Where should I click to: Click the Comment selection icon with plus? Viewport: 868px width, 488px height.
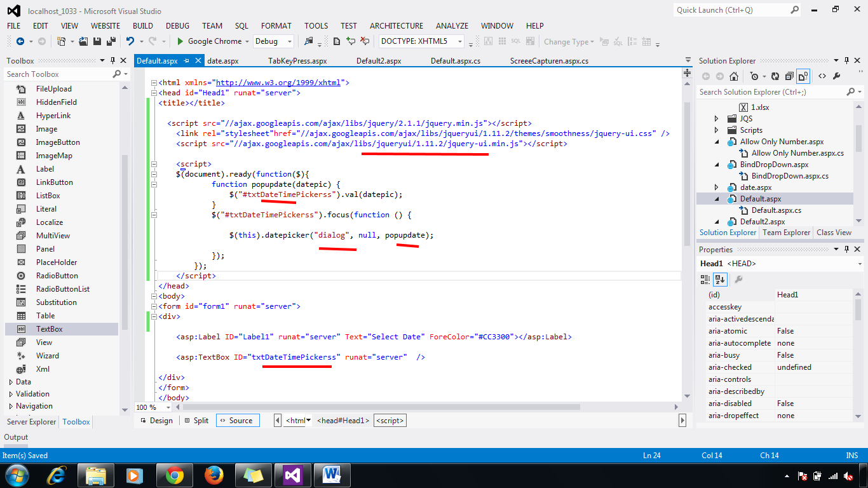point(350,41)
